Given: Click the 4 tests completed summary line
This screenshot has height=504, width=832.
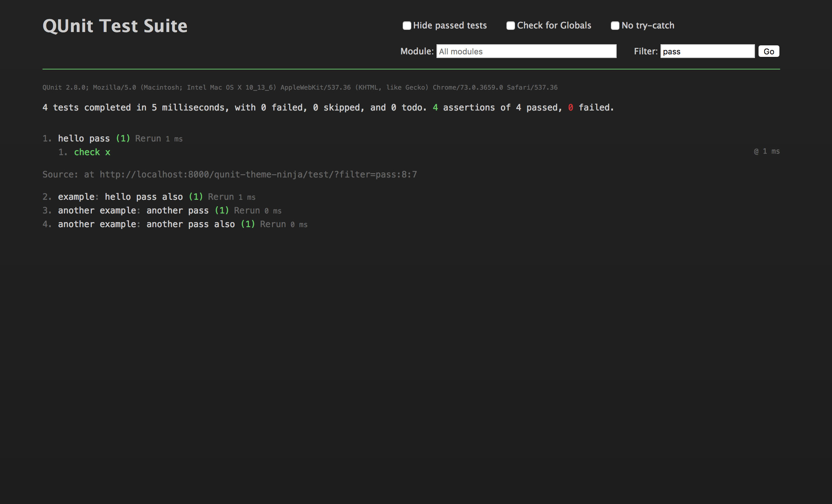Looking at the screenshot, I should click(328, 108).
